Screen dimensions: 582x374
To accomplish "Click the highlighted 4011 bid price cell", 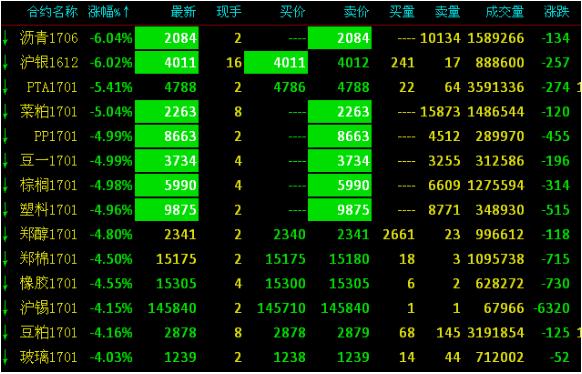I will [x=276, y=62].
